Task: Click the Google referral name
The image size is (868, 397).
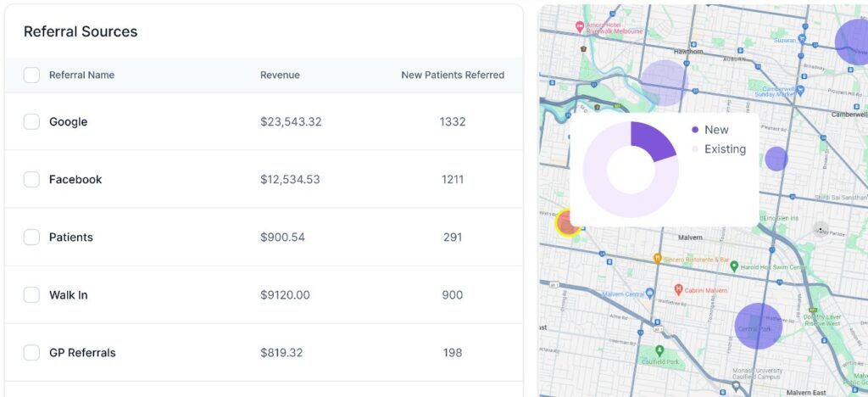Action: 68,122
